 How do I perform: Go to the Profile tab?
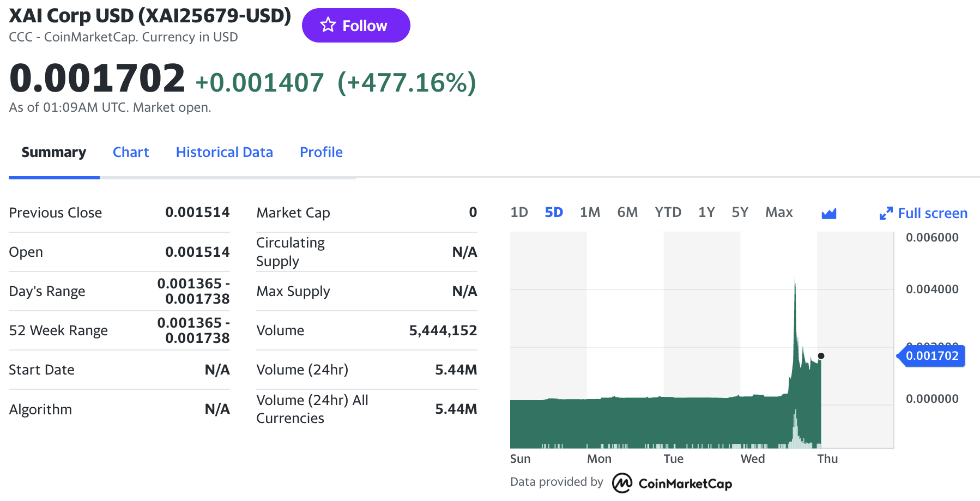(321, 152)
